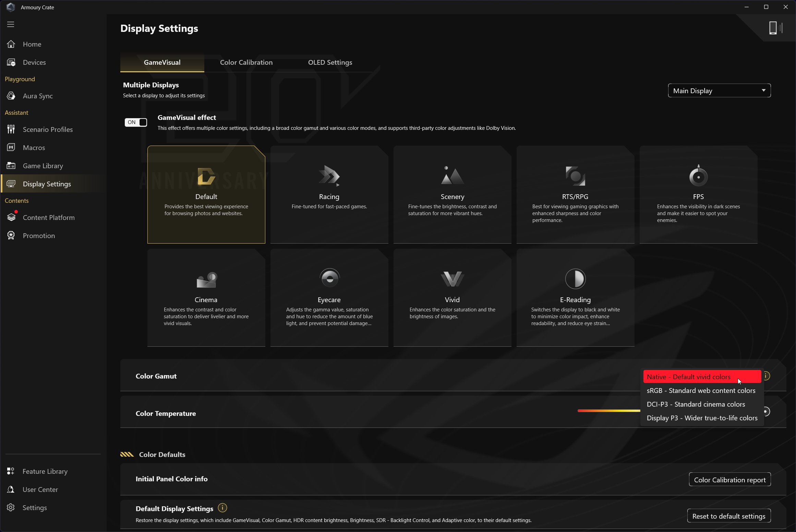Switch to Cinema mode
This screenshot has width=796, height=532.
(x=206, y=298)
